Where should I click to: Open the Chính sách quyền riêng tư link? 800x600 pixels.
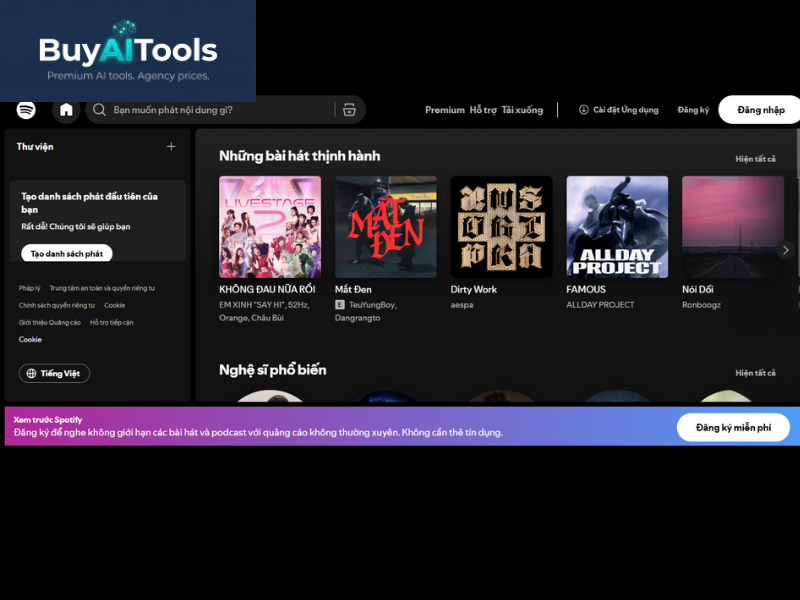tap(57, 305)
